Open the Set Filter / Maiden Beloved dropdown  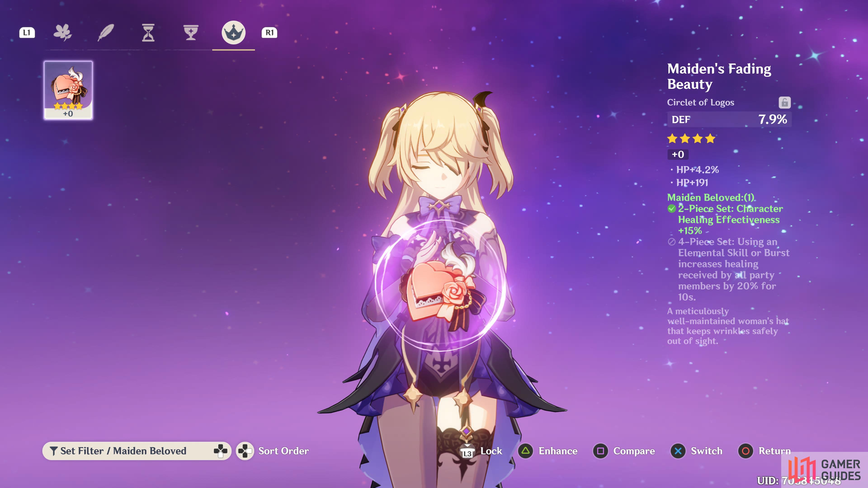coord(137,451)
